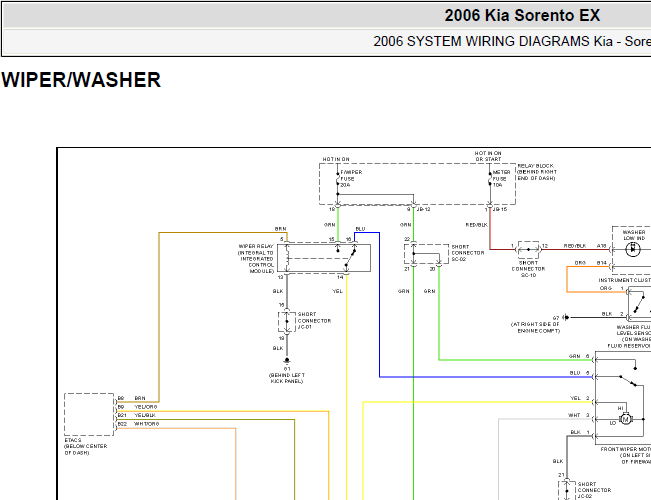Click the SC-10 dashed connector box symbol
The image size is (651, 500).
528,250
